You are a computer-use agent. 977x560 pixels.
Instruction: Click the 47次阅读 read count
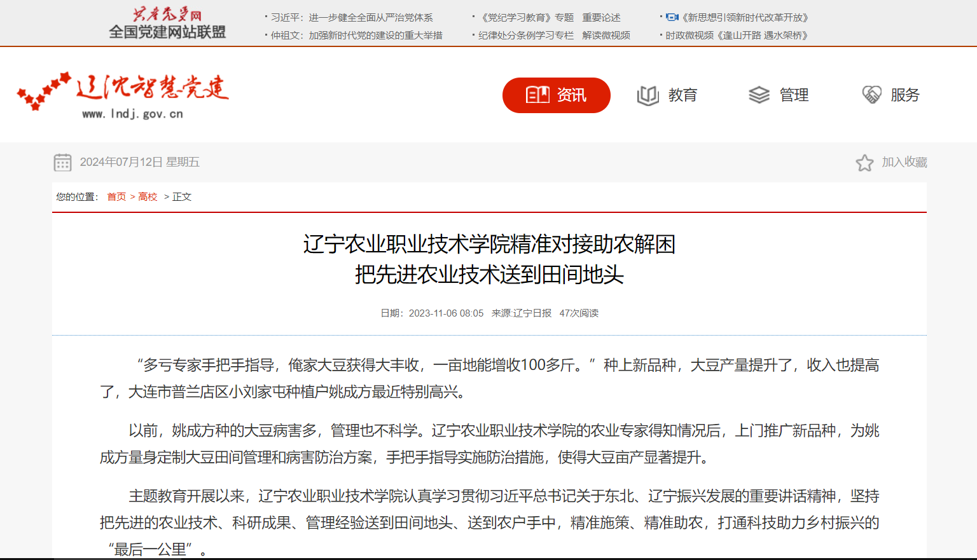(x=579, y=313)
